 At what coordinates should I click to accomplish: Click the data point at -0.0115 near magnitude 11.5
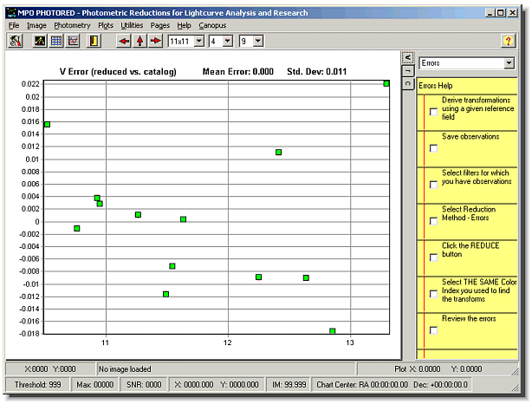tap(165, 294)
